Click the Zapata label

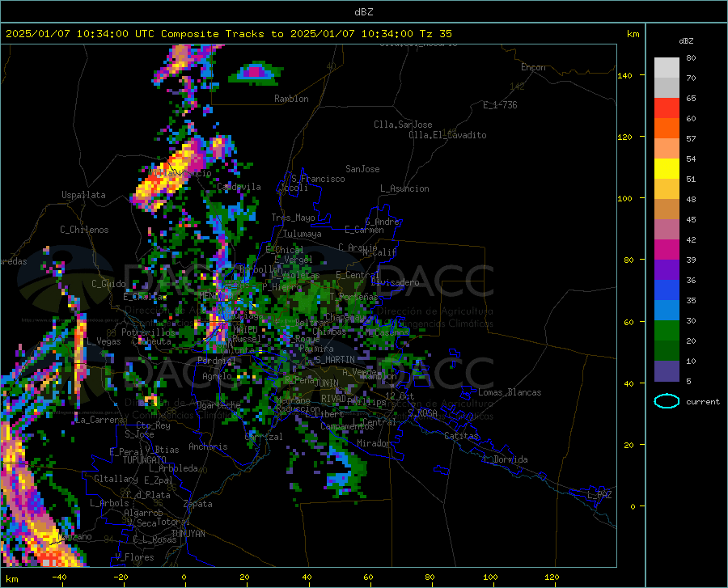(198, 504)
